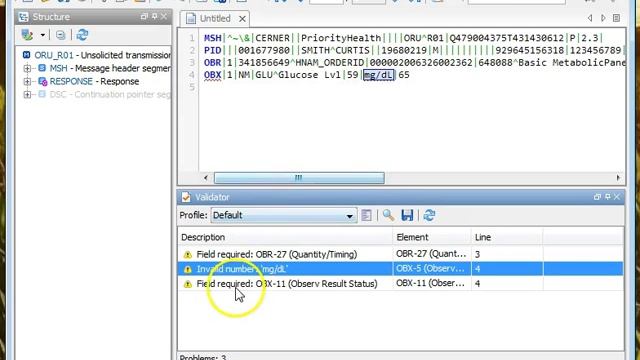Click the editor's scroll left arrow

(x=206, y=178)
